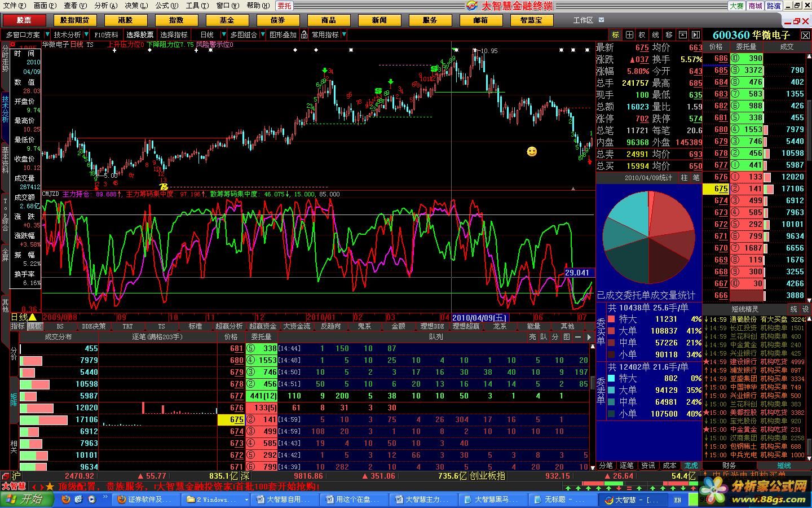The height and width of the screenshot is (508, 812).
Task: Switch the statistics pie to 柱 bar view
Action: click(684, 178)
